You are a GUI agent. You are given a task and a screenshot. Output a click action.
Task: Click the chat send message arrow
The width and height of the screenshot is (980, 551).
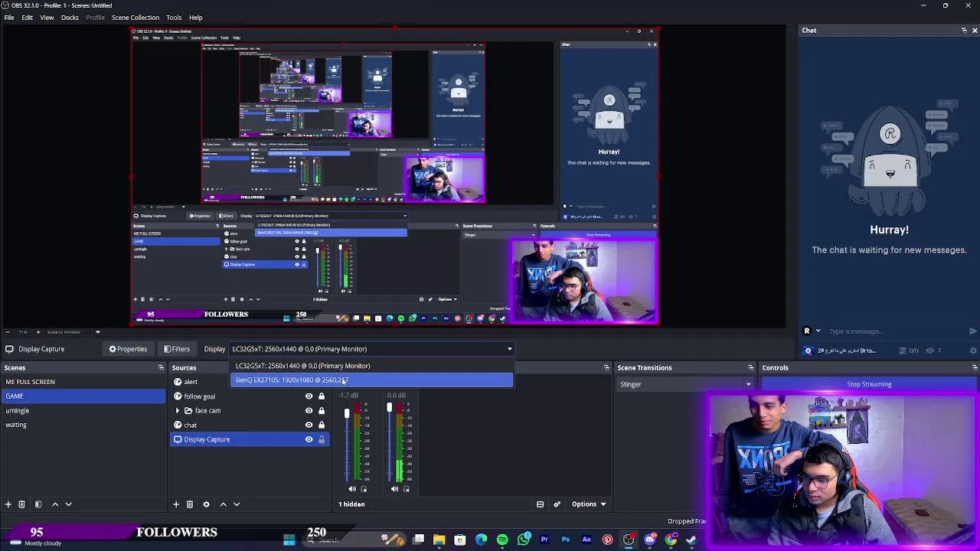tap(972, 331)
